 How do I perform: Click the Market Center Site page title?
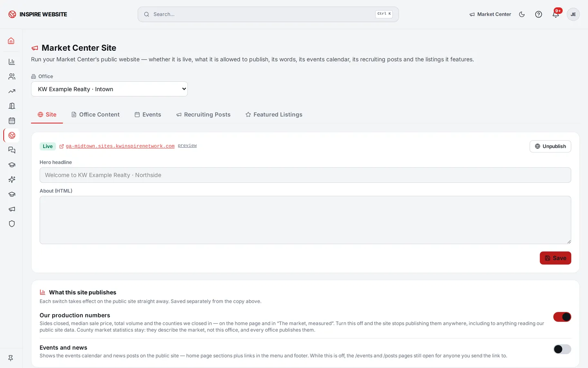[x=79, y=48]
